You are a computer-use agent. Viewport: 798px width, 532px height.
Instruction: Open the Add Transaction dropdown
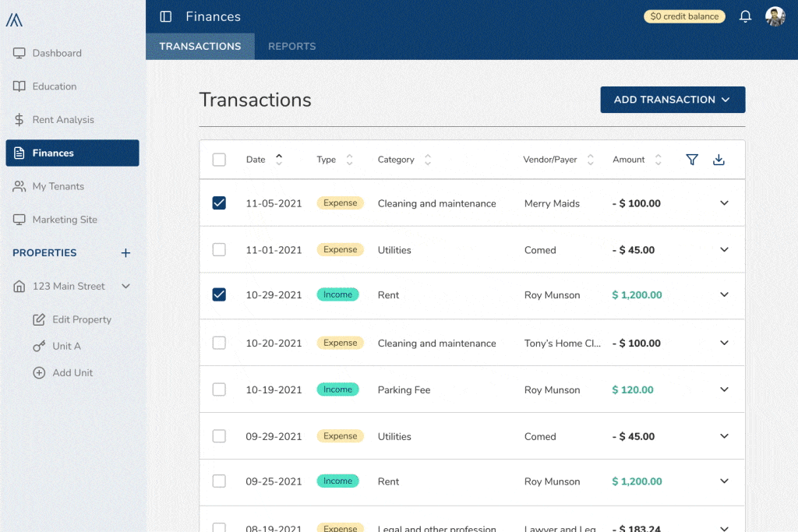tap(673, 100)
